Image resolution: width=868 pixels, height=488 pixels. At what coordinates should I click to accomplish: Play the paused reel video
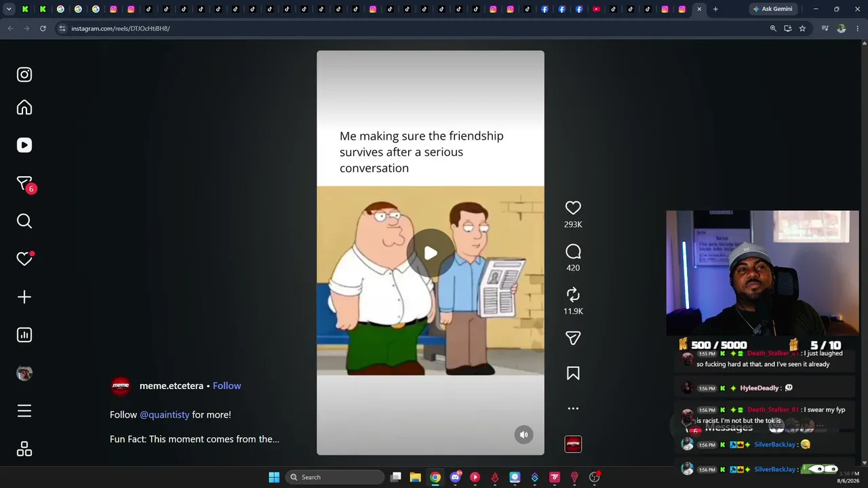(x=431, y=253)
